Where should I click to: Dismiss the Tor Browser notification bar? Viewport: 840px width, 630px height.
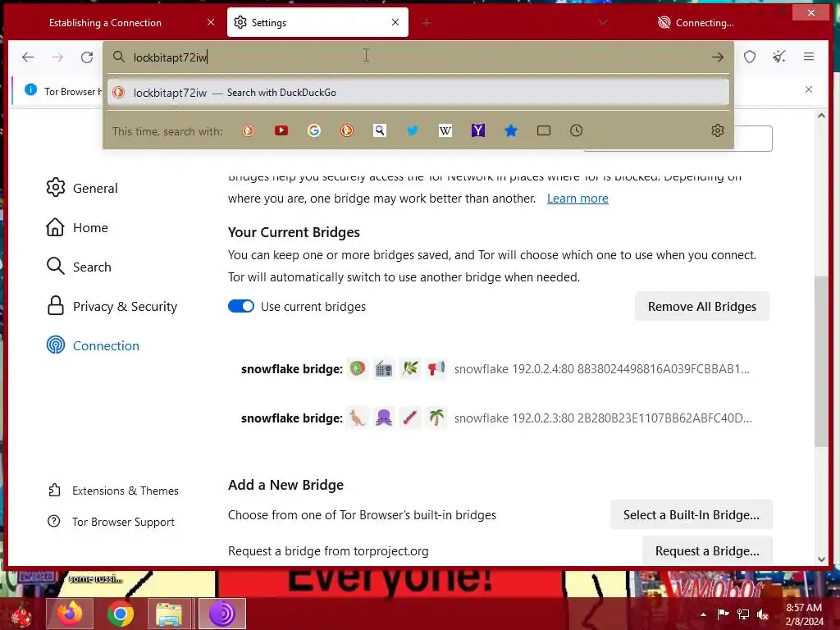click(809, 89)
